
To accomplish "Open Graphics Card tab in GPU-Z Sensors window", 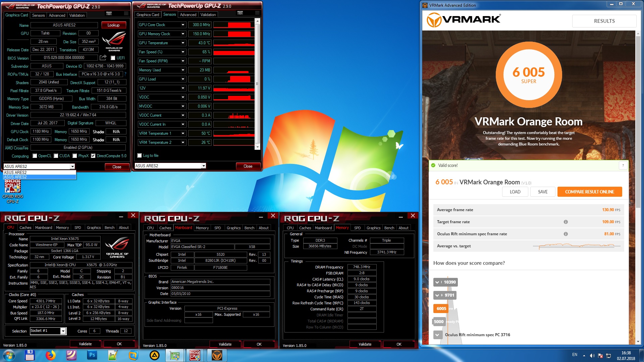I will 148,15.
